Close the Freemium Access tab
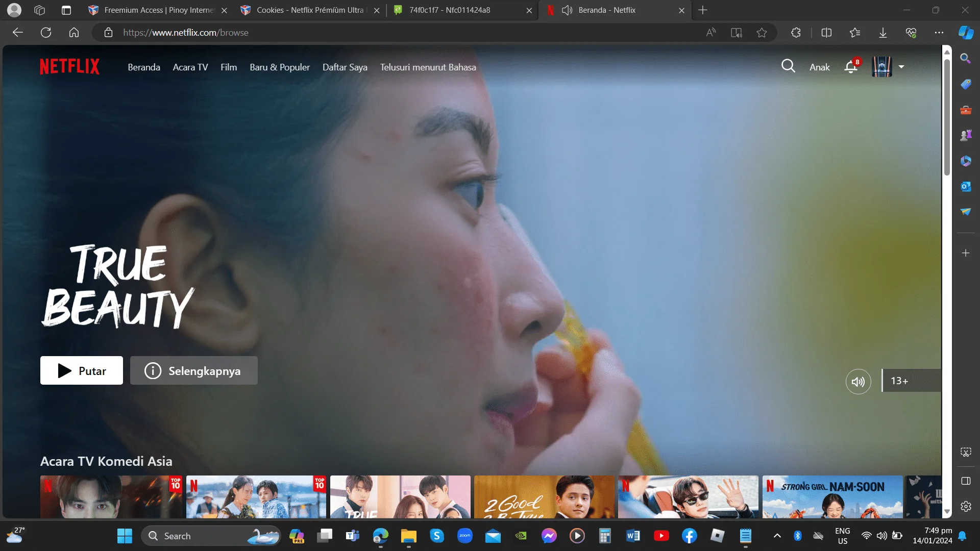The height and width of the screenshot is (551, 980). coord(224,10)
